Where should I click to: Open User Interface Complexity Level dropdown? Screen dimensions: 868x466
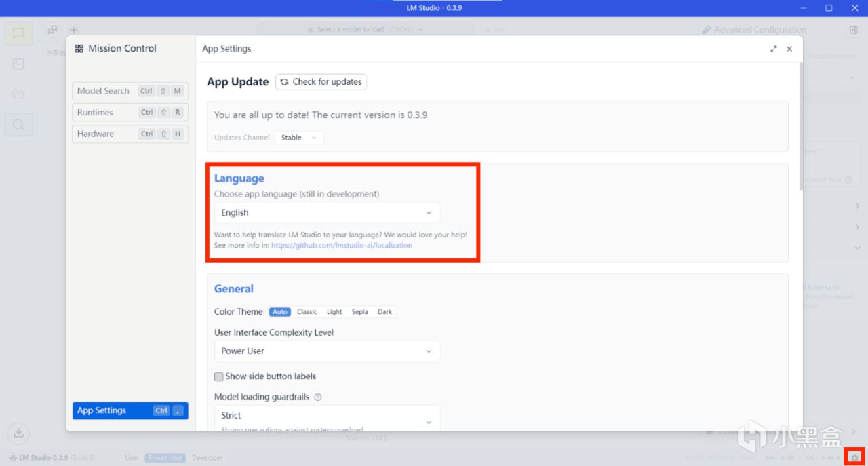(x=327, y=351)
